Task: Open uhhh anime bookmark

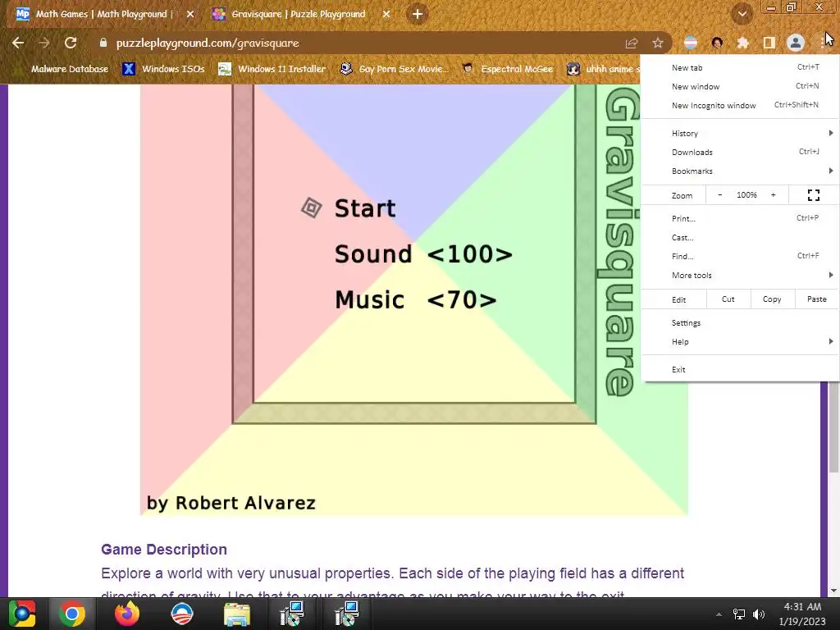Action: 603,69
